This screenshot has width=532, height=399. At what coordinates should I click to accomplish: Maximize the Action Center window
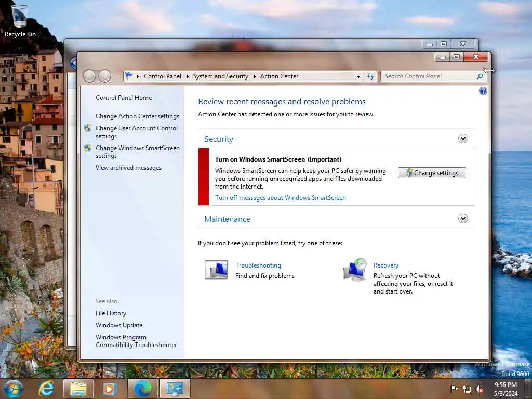coord(457,57)
